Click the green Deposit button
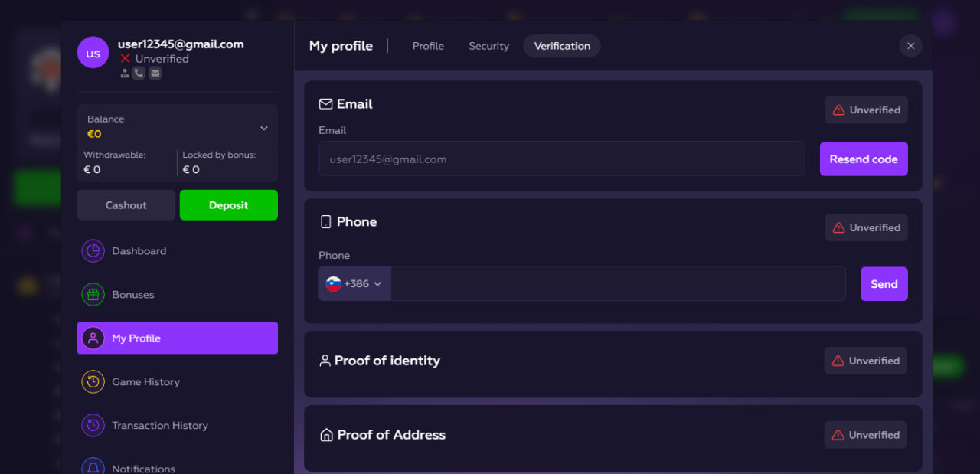This screenshot has width=980, height=474. pyautogui.click(x=229, y=205)
